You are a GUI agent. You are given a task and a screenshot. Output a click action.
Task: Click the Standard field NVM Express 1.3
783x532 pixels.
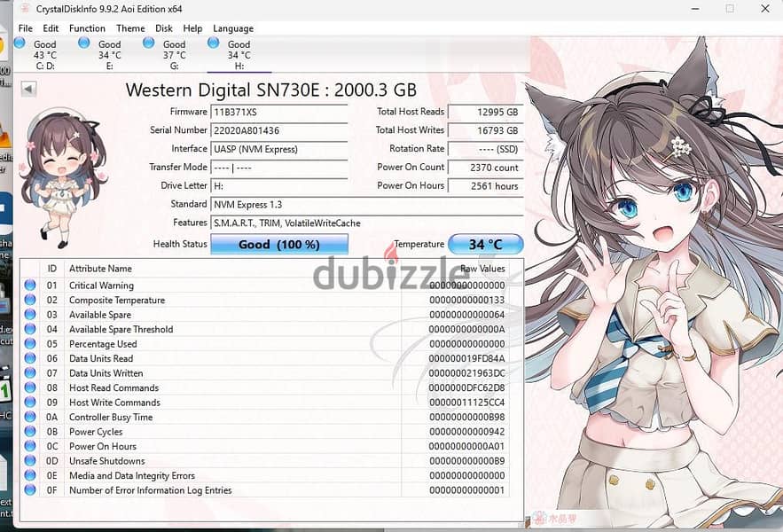click(367, 204)
